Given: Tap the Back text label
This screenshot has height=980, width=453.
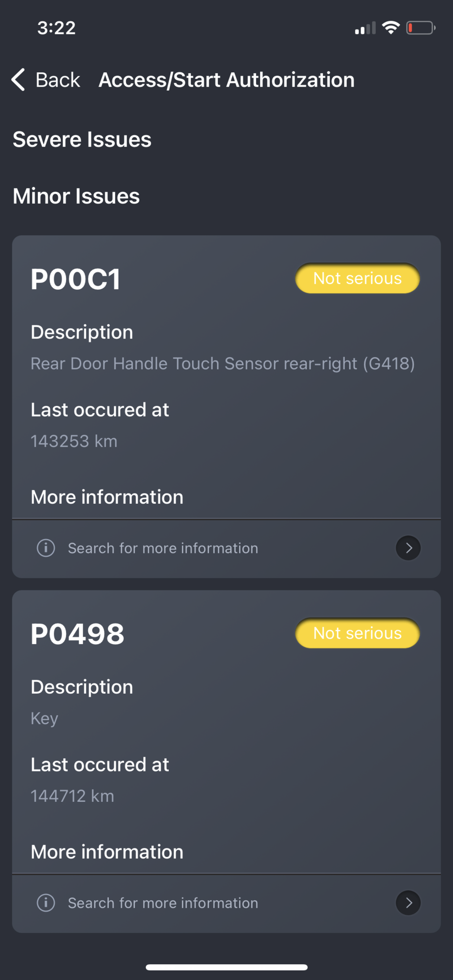Looking at the screenshot, I should tap(58, 80).
